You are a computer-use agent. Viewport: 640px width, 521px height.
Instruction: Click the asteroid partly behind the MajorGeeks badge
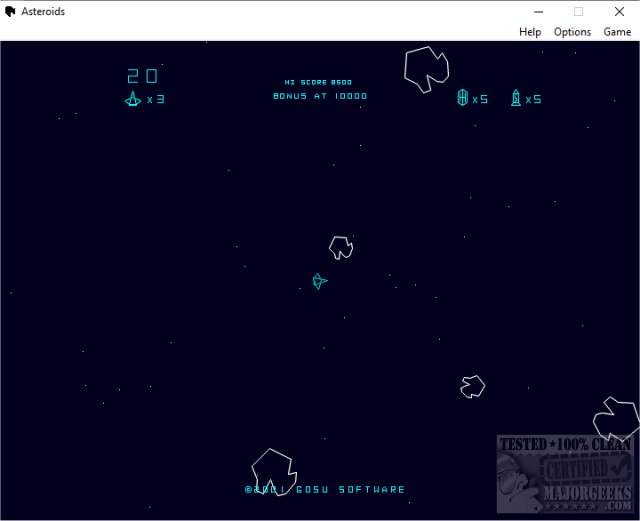point(616,419)
